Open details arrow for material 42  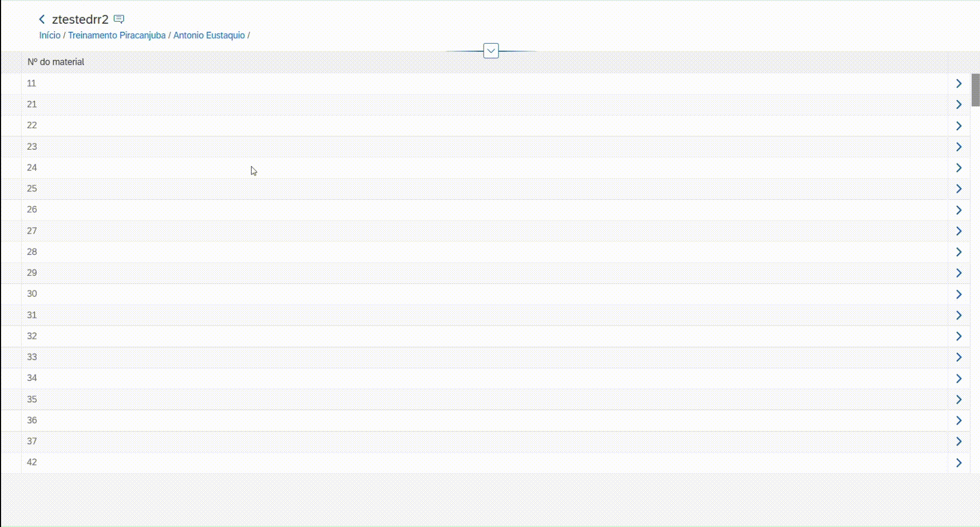pyautogui.click(x=958, y=463)
